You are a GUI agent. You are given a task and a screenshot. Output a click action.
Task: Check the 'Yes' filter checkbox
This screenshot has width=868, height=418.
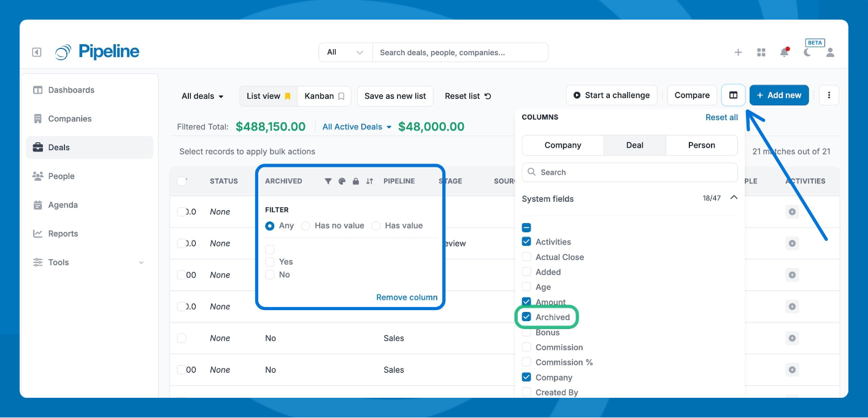click(270, 262)
